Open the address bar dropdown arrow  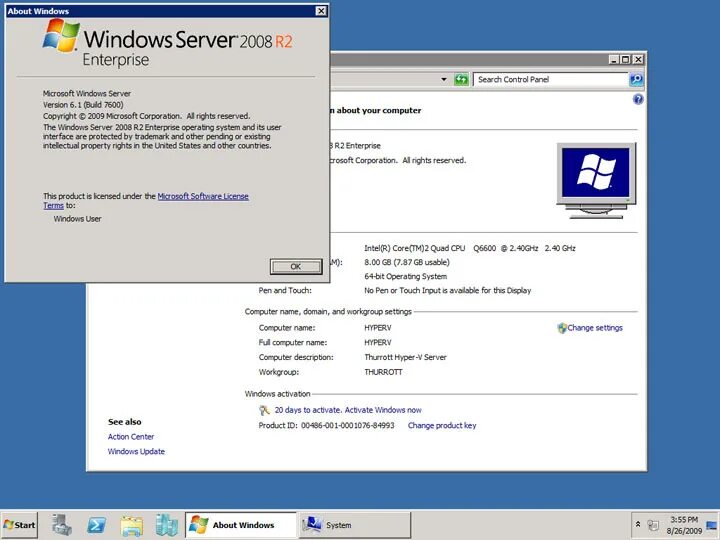point(444,79)
